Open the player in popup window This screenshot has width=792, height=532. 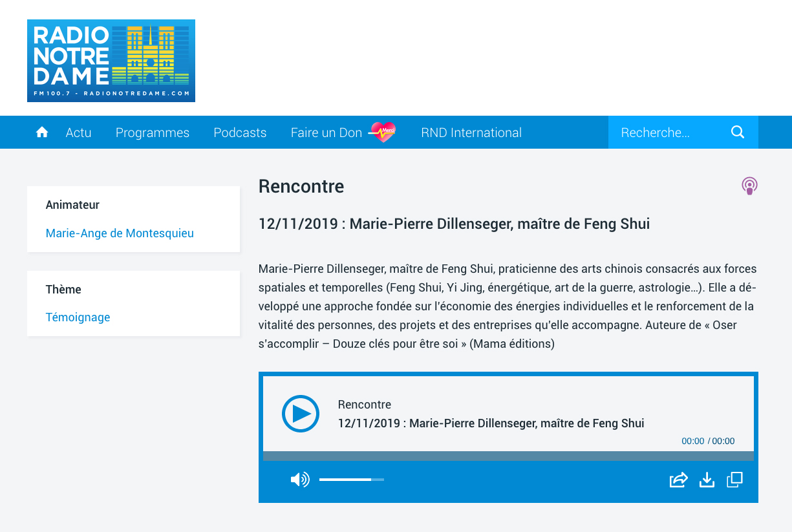734,480
